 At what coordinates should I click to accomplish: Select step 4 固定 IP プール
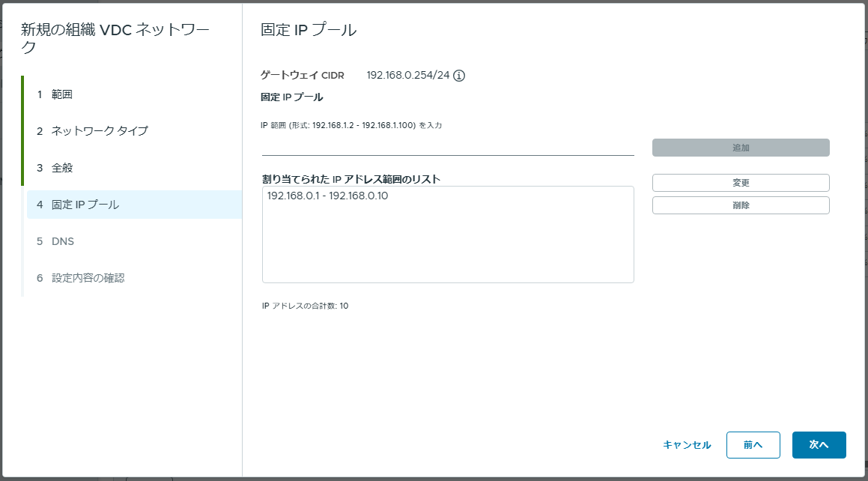(x=134, y=205)
